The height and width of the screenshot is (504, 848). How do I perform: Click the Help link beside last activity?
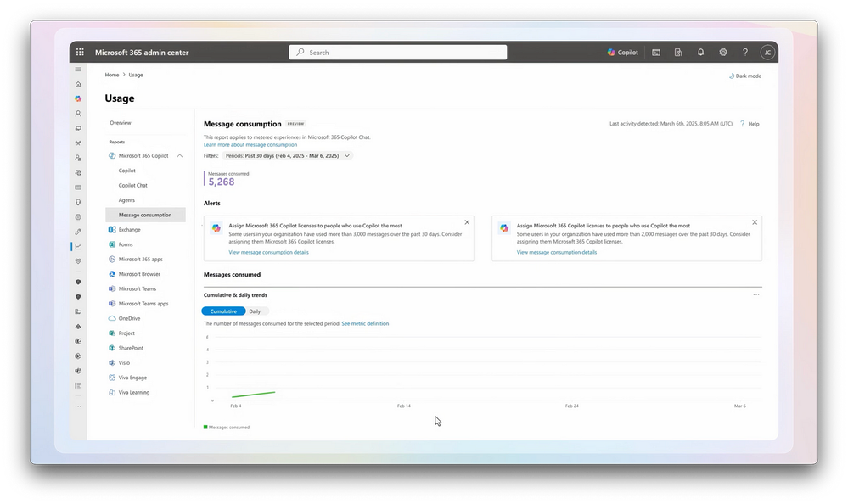(x=754, y=124)
